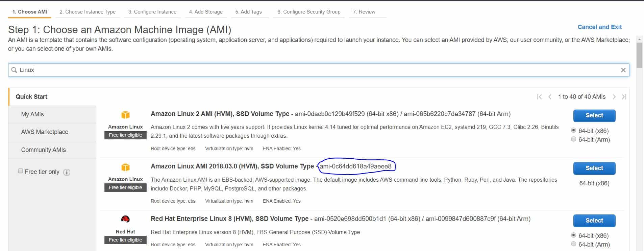
Task: Open the My AMIs category
Action: pos(52,114)
